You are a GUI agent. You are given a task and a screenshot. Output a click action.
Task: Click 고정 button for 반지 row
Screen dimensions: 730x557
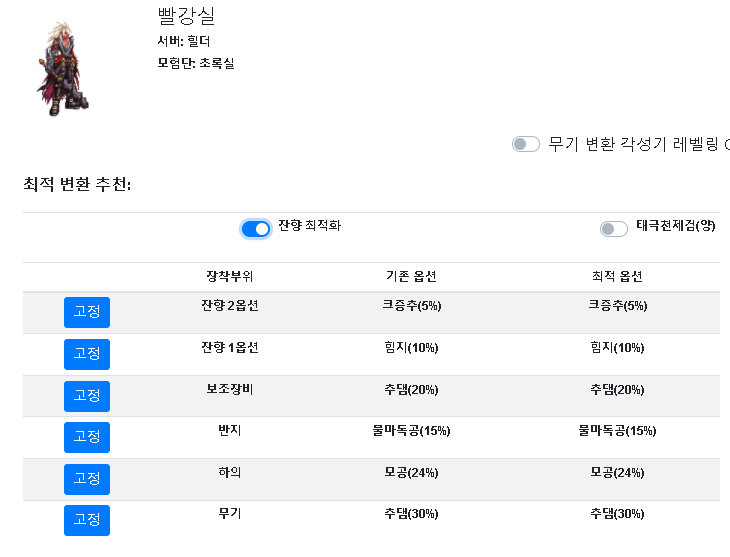point(87,437)
